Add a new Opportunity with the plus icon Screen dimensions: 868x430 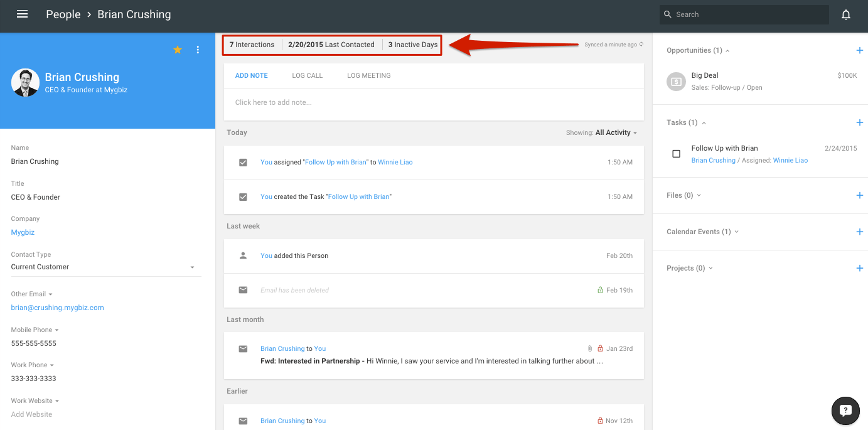(x=859, y=50)
